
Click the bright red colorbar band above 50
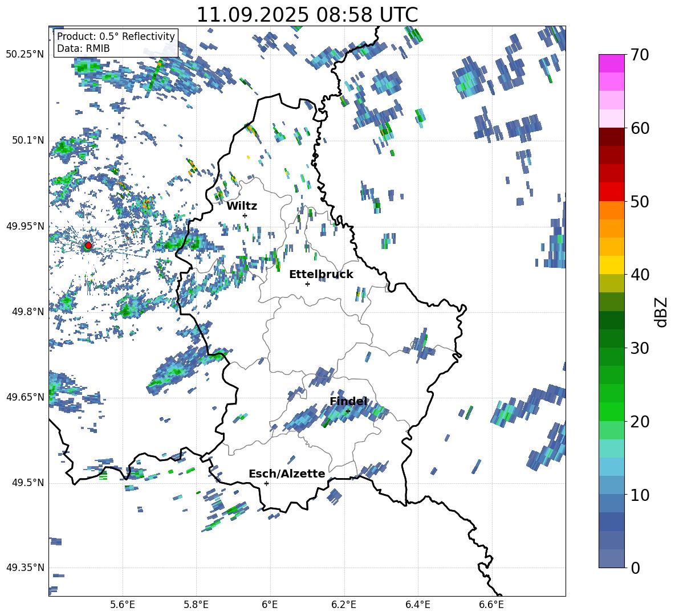tap(611, 192)
